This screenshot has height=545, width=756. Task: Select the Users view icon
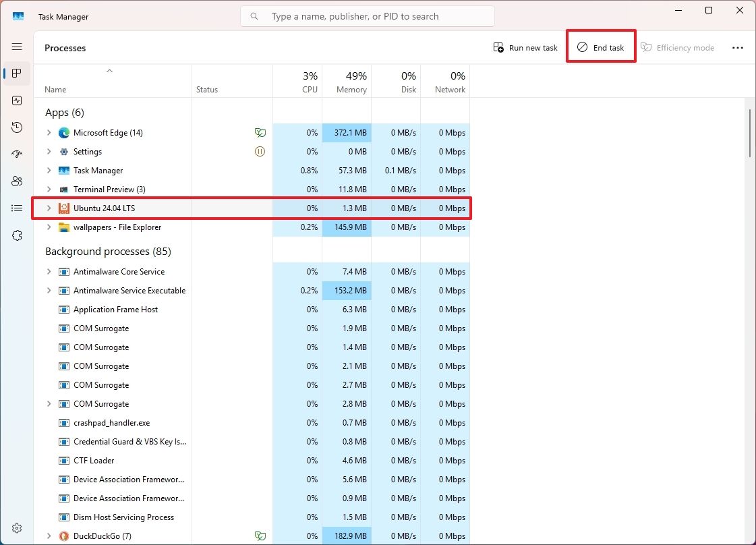(x=17, y=181)
